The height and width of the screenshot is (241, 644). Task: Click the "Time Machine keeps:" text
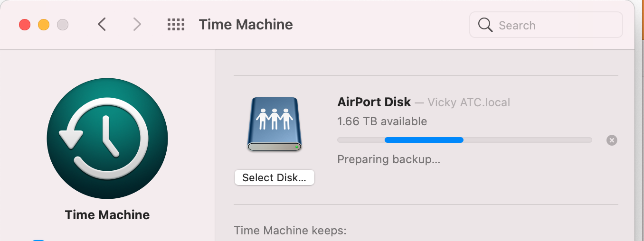tap(290, 231)
